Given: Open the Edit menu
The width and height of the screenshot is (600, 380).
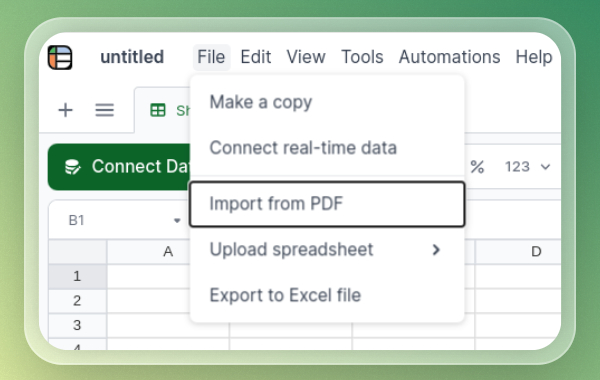Looking at the screenshot, I should (256, 57).
